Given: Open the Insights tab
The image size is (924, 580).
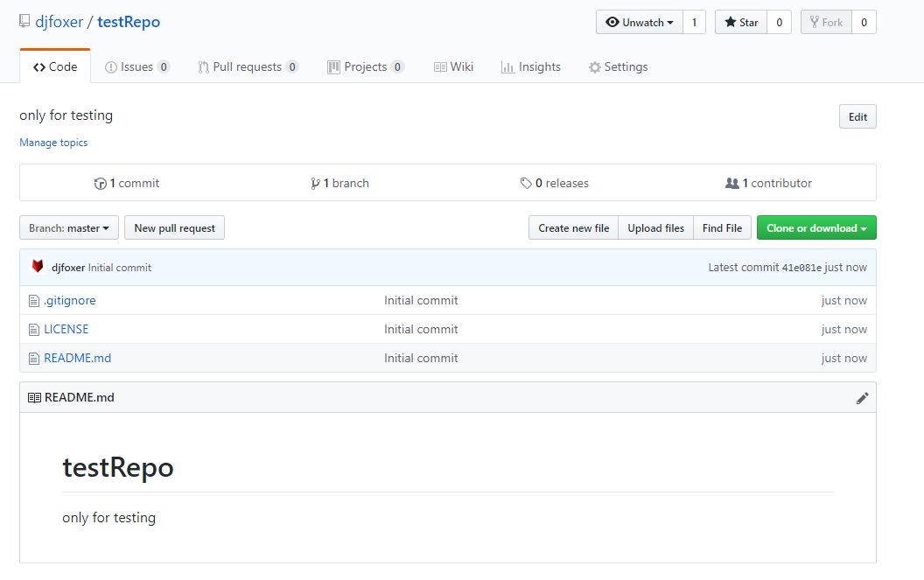Looking at the screenshot, I should coord(531,66).
